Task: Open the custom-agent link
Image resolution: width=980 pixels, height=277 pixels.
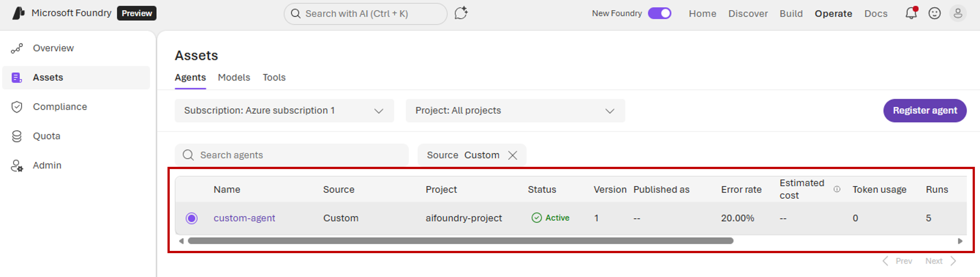Action: (x=244, y=218)
